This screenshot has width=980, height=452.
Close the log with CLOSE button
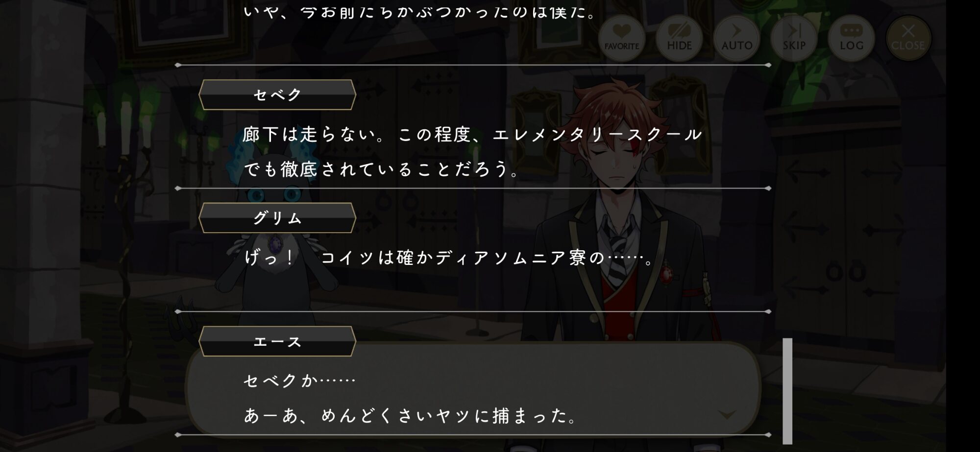pos(908,38)
